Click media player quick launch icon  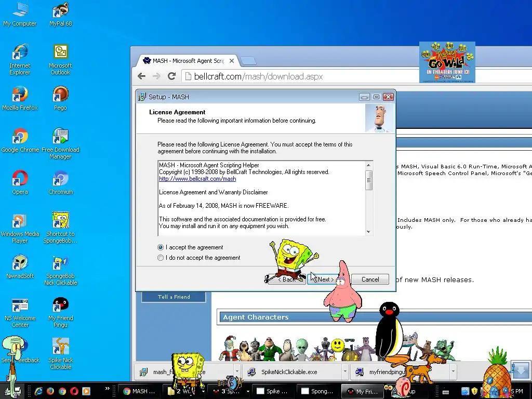click(x=86, y=391)
